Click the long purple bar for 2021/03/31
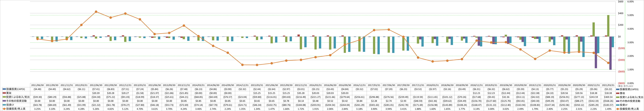This screenshot has width=644, height=111. point(610,53)
